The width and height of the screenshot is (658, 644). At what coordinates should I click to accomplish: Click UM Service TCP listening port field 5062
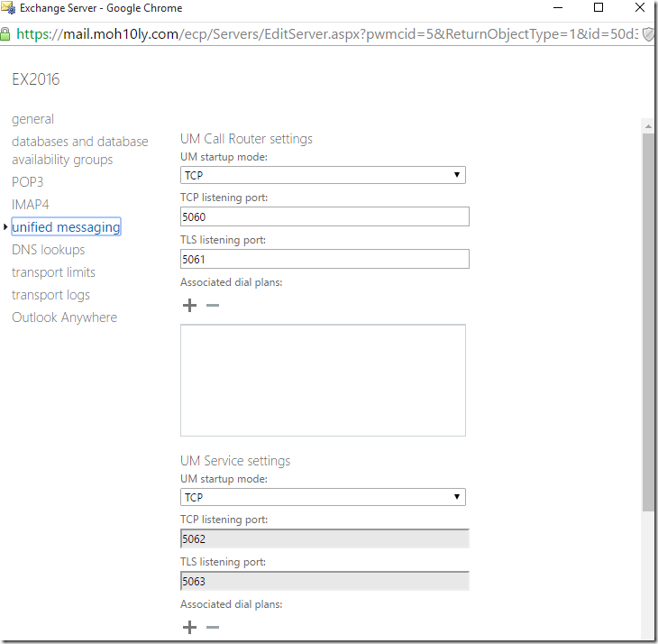point(324,538)
